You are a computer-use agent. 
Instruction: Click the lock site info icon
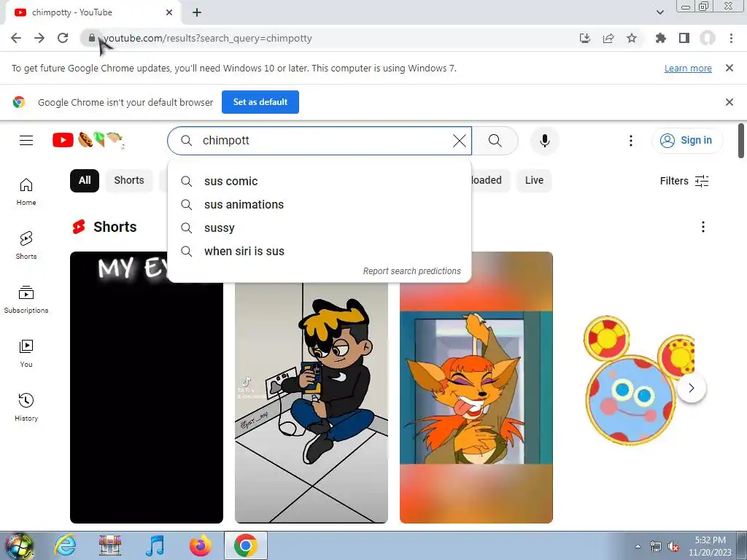coord(91,38)
